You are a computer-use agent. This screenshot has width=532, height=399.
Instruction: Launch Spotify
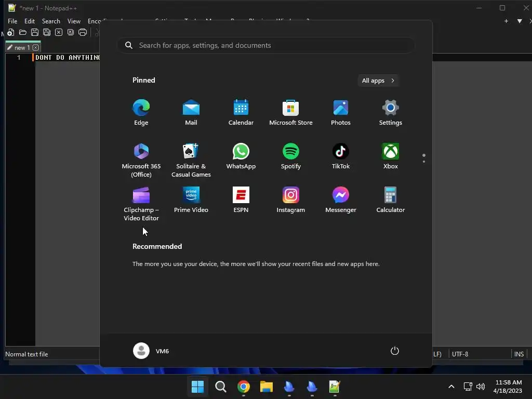tap(291, 156)
